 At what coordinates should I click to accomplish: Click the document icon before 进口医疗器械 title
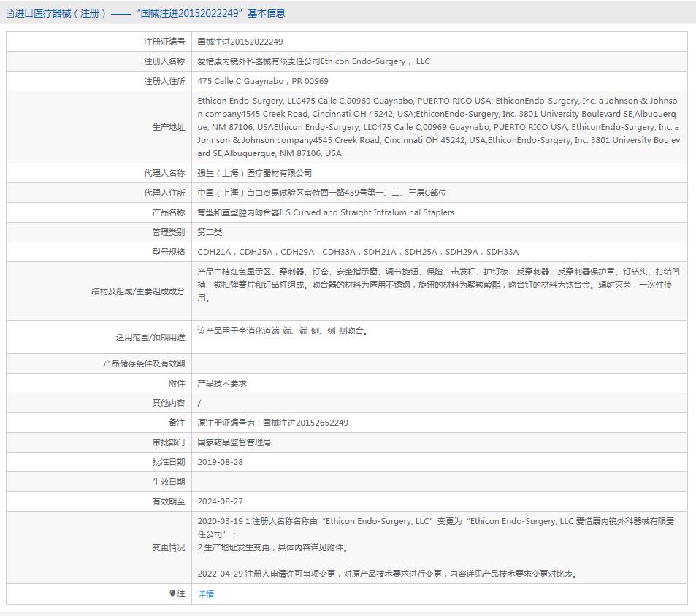pyautogui.click(x=9, y=14)
